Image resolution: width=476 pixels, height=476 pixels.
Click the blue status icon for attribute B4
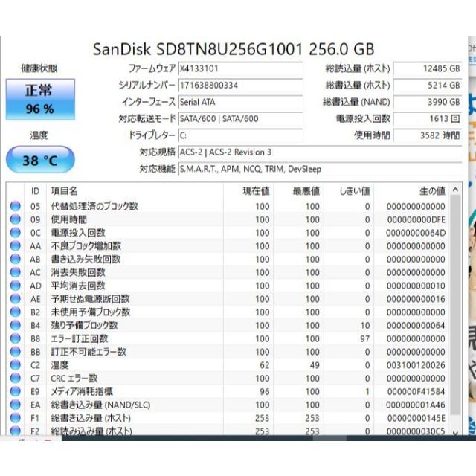(x=15, y=325)
